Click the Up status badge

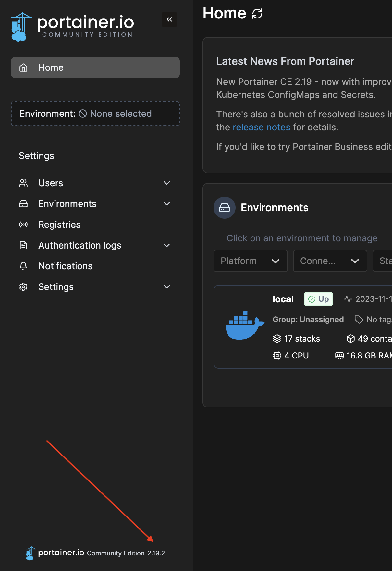[x=318, y=299]
